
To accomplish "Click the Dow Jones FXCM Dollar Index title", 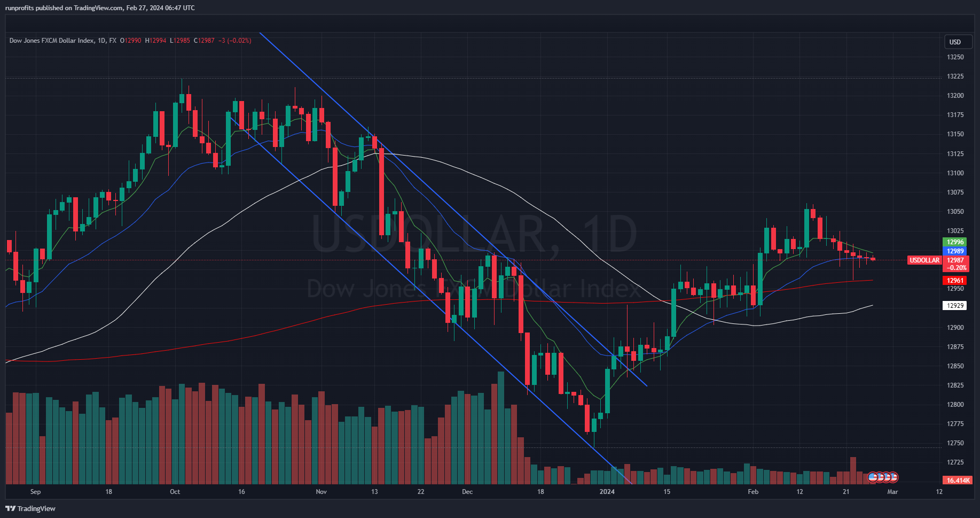I will point(51,41).
